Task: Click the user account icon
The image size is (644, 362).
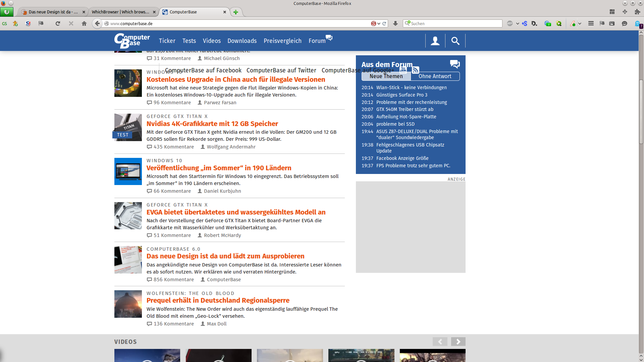Action: (435, 41)
